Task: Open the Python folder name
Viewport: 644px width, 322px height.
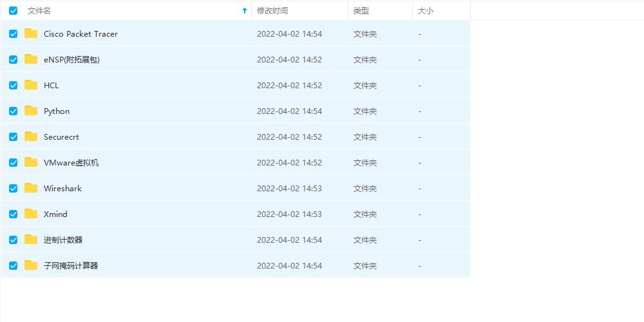Action: [57, 111]
